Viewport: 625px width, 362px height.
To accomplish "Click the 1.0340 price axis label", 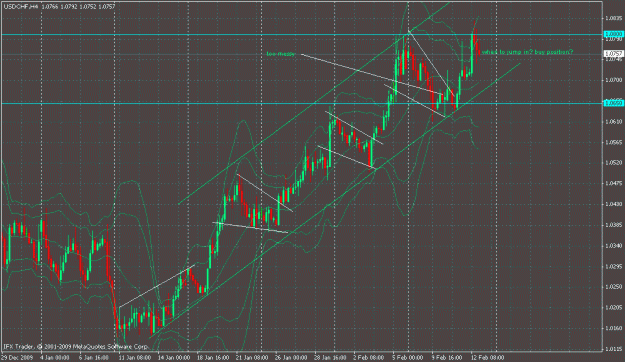I will 614,246.
